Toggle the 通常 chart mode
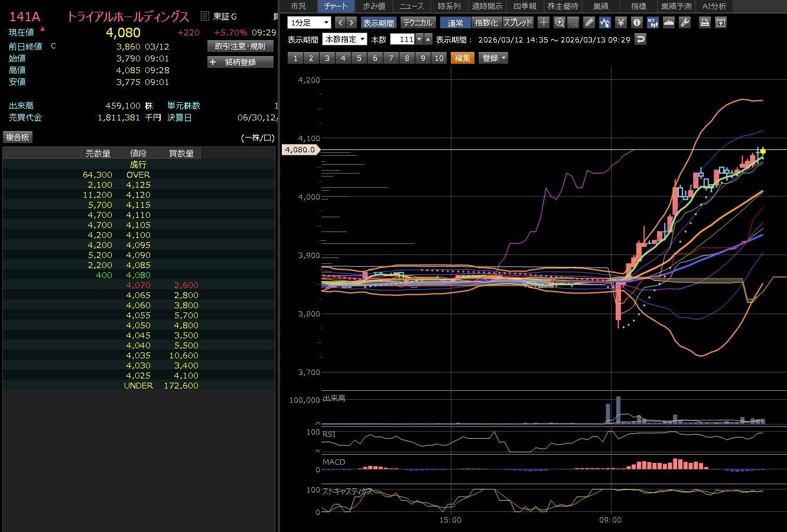Image resolution: width=787 pixels, height=532 pixels. click(456, 22)
